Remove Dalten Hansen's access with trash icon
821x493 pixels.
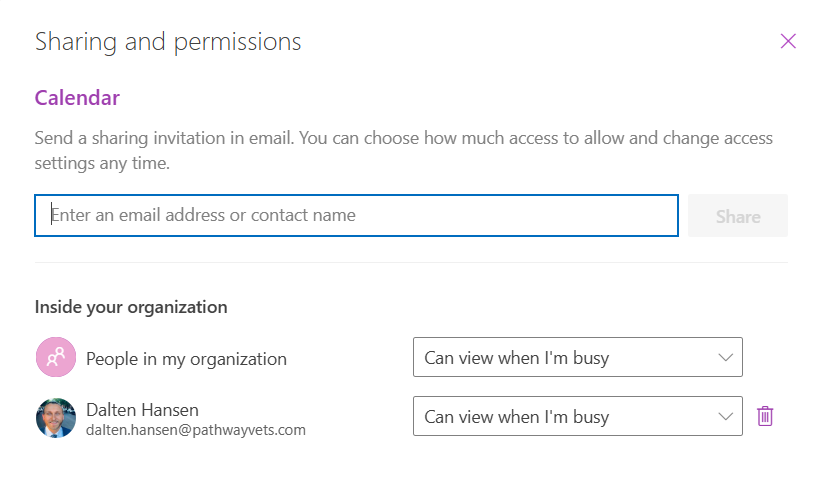765,416
